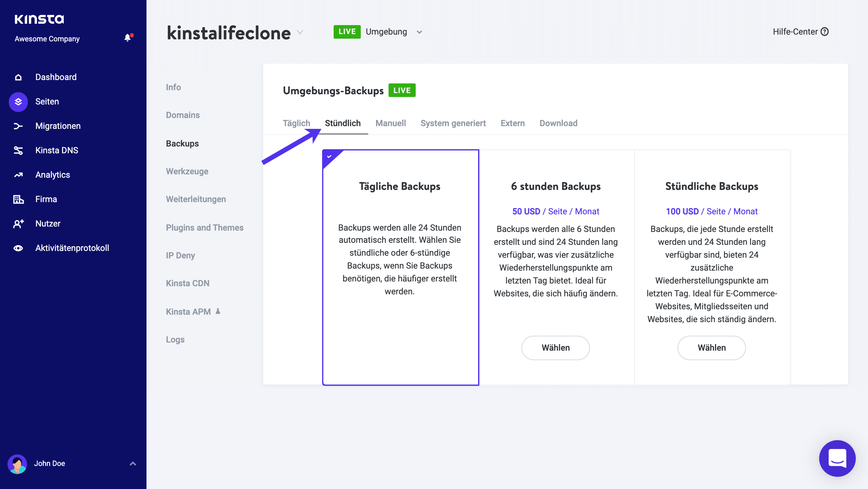Open Dashboard in sidebar
Viewport: 868px width, 489px height.
point(56,77)
